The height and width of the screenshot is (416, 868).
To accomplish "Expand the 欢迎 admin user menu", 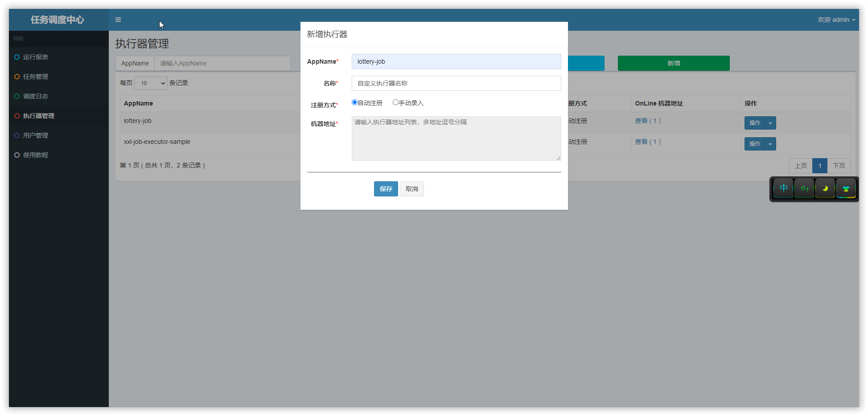I will tap(836, 20).
